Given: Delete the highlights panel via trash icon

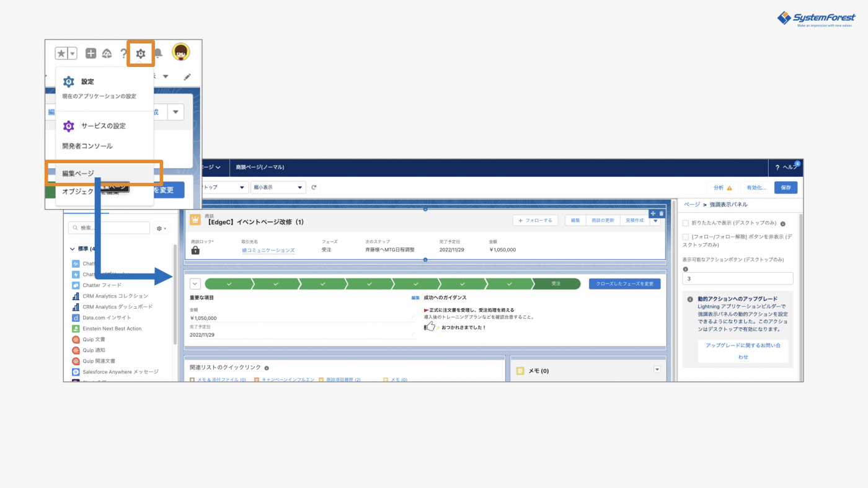Looking at the screenshot, I should pyautogui.click(x=661, y=213).
